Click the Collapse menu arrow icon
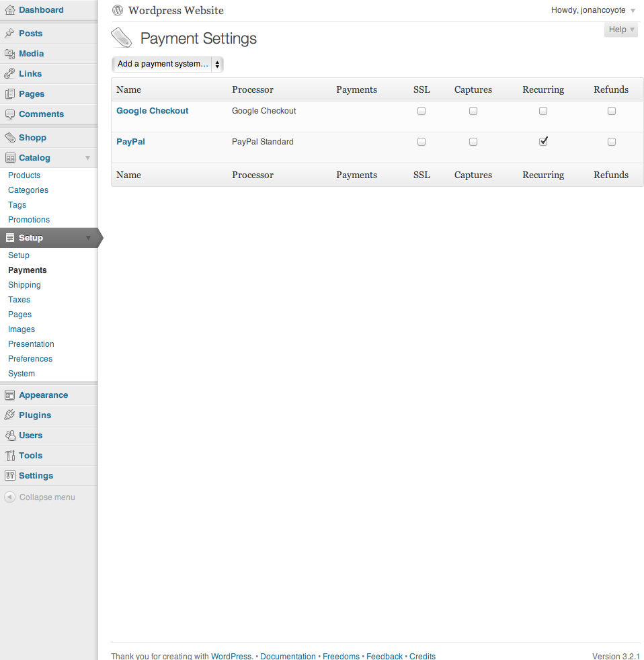The height and width of the screenshot is (660, 644). [9, 497]
